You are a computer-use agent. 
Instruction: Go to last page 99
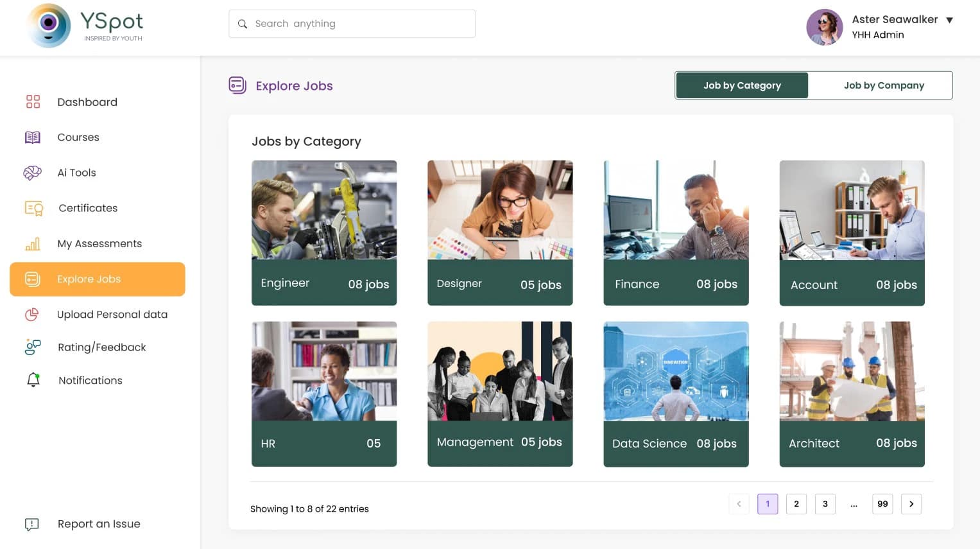tap(882, 504)
